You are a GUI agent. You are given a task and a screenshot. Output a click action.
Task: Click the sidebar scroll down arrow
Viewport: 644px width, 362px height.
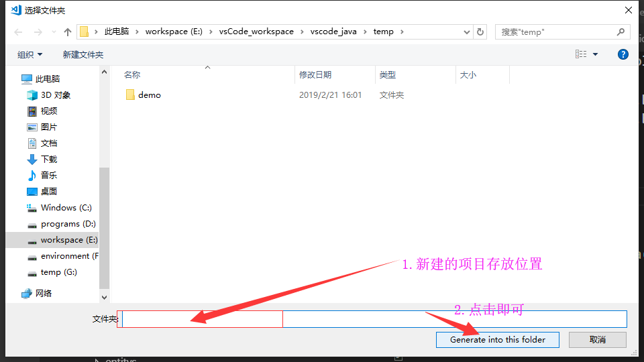pyautogui.click(x=105, y=298)
